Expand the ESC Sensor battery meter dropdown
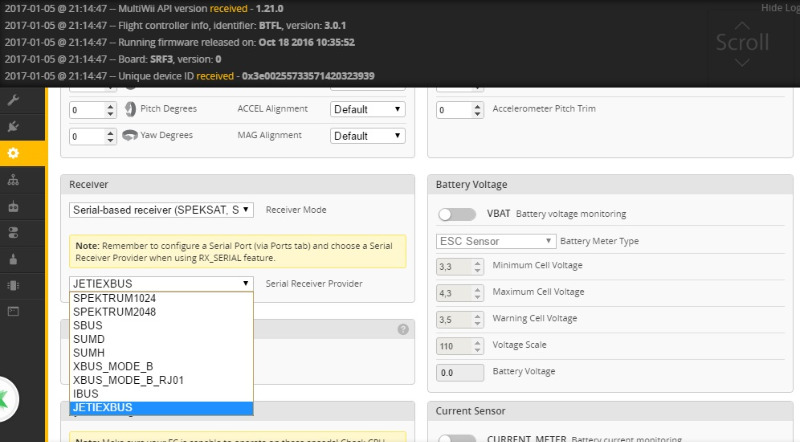Image resolution: width=800 pixels, height=442 pixels. pos(495,241)
